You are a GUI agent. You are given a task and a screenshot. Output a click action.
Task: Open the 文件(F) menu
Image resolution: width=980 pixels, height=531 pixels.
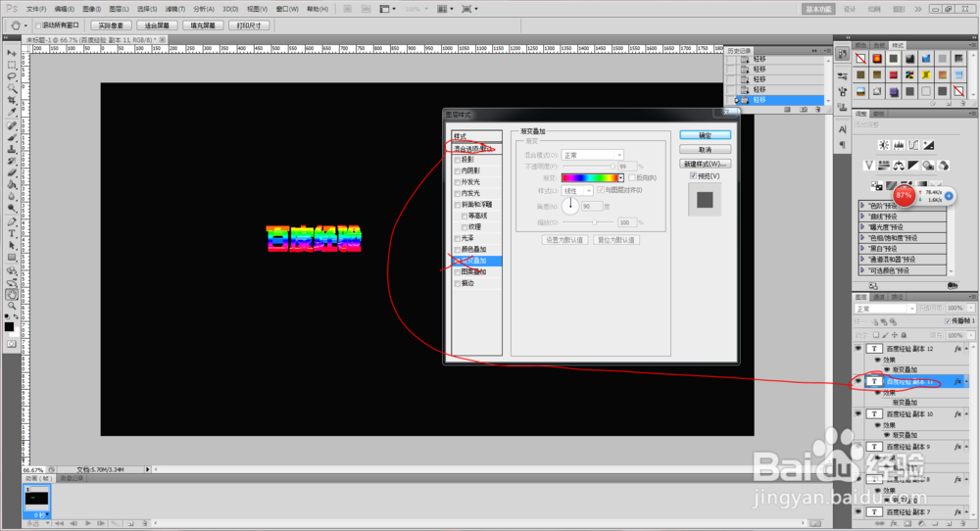pos(36,9)
